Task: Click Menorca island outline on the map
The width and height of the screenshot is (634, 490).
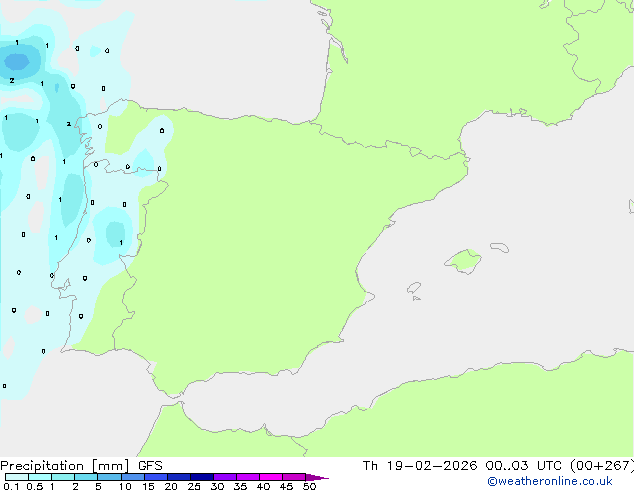Action: 499,247
